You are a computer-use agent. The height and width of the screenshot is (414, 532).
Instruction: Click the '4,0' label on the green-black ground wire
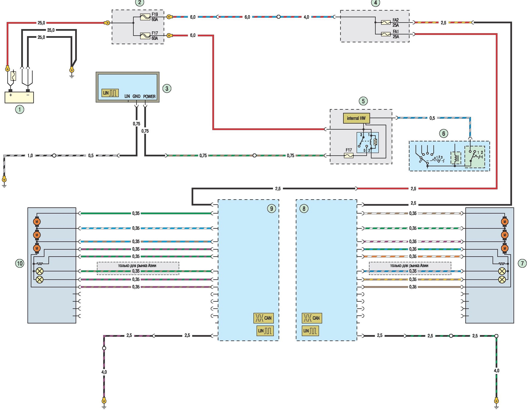[496, 370]
